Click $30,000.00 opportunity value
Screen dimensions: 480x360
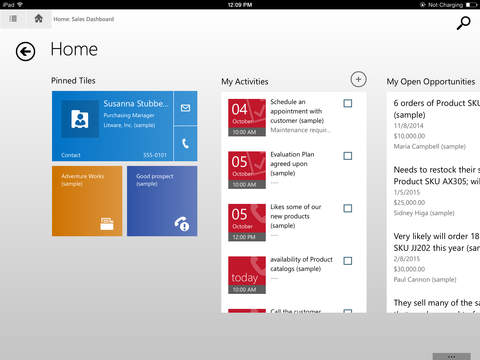(409, 269)
